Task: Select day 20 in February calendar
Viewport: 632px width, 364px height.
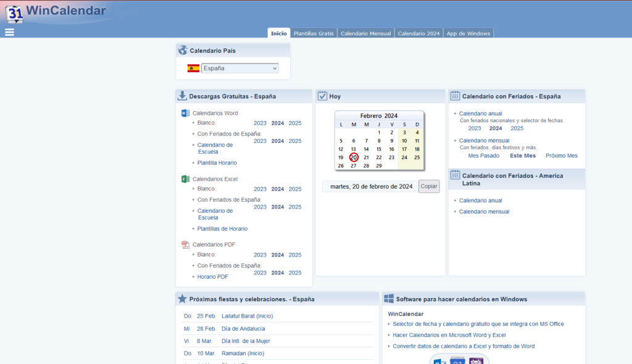Action: (354, 157)
